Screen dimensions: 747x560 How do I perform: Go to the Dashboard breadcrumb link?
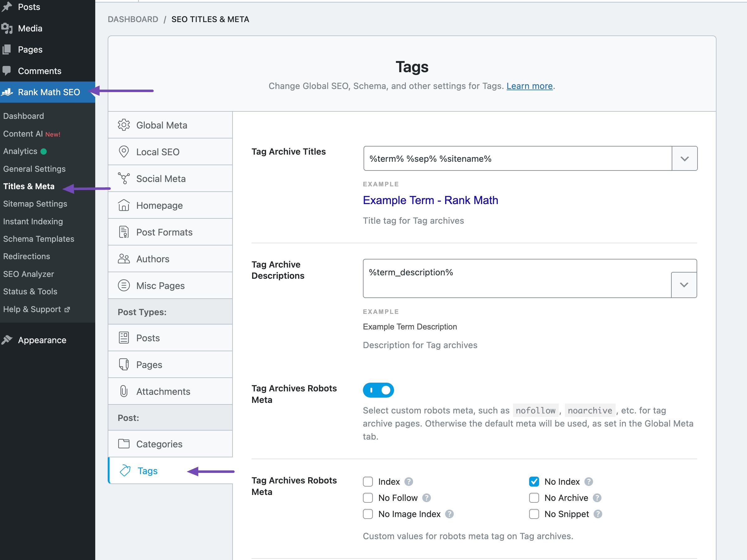pyautogui.click(x=133, y=19)
